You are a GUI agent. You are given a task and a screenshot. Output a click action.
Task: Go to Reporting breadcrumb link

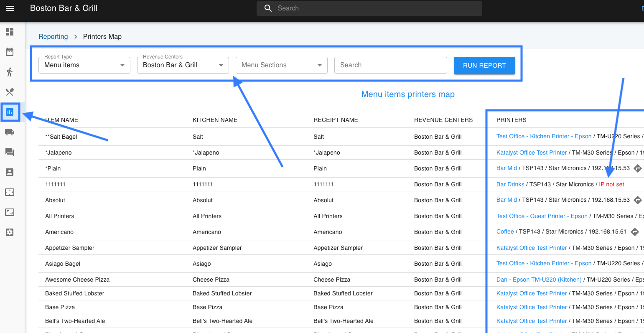pos(53,37)
